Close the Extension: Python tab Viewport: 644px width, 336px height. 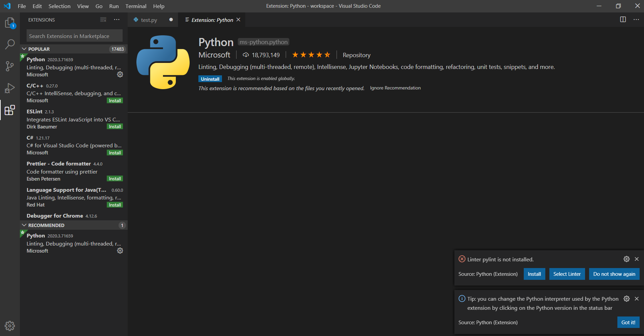(x=238, y=20)
